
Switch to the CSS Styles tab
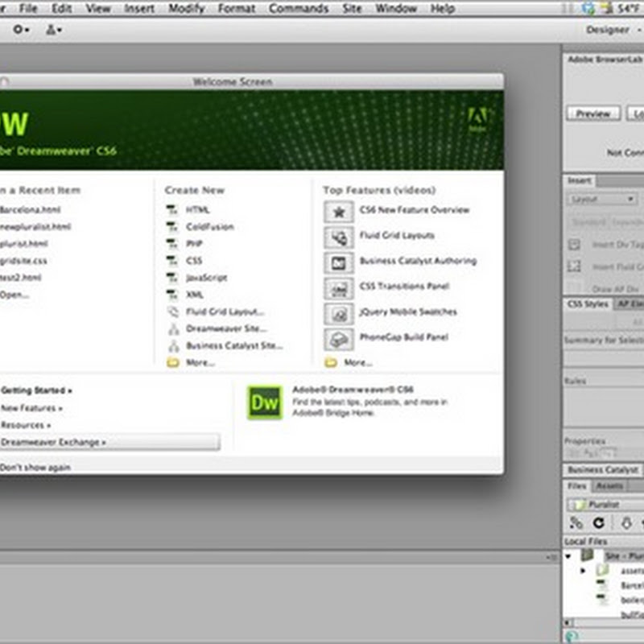pyautogui.click(x=588, y=304)
